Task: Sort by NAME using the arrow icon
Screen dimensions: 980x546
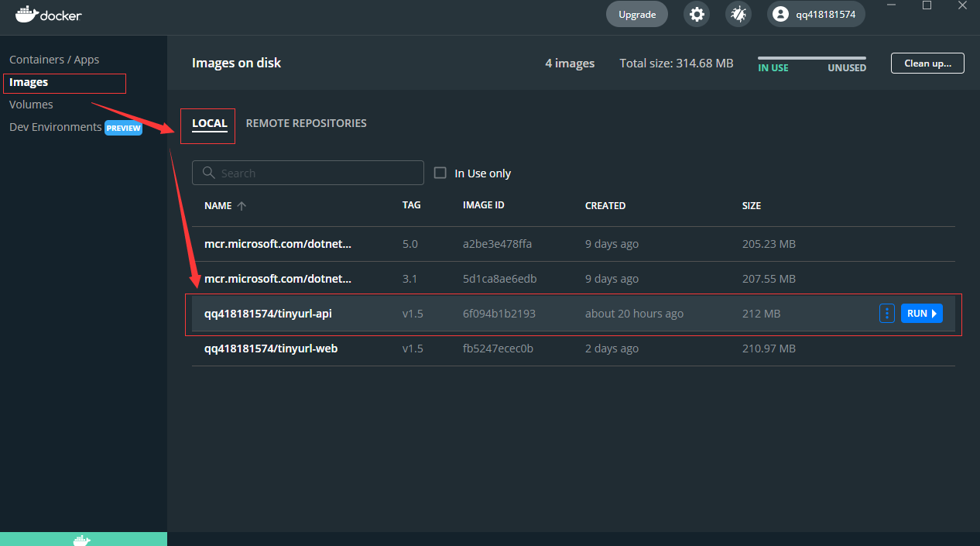Action: coord(242,206)
